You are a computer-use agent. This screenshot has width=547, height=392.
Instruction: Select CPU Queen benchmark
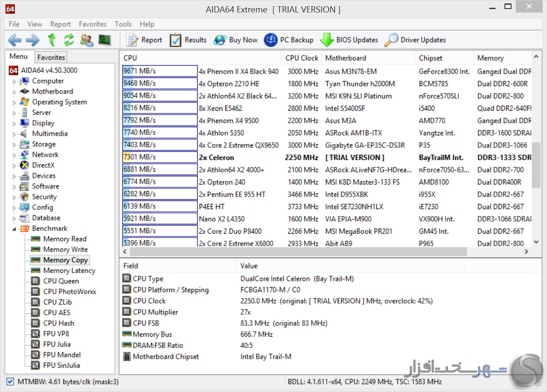61,281
